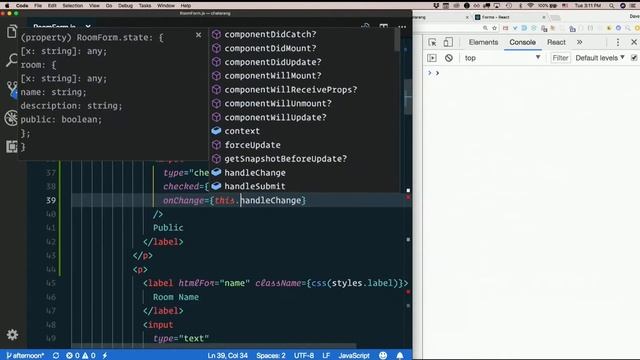The image size is (640, 360).
Task: Click the zoom magnifier icon in Chrome address bar
Action: point(485,28)
